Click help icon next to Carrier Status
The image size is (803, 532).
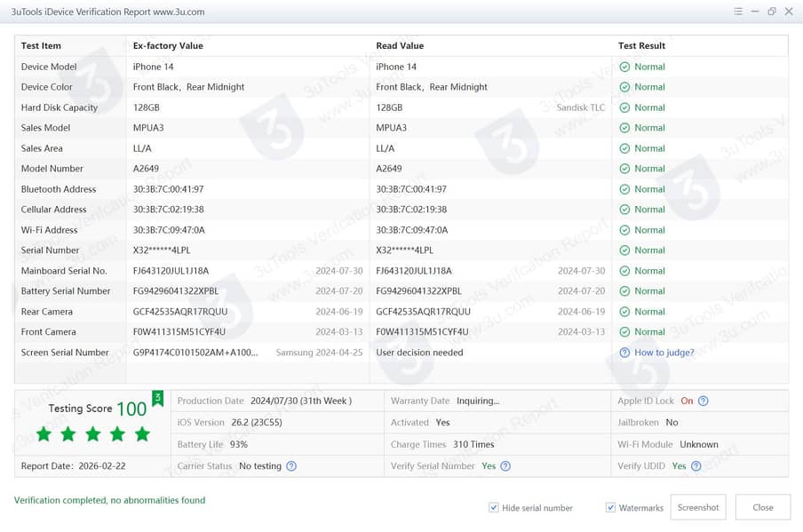291,466
